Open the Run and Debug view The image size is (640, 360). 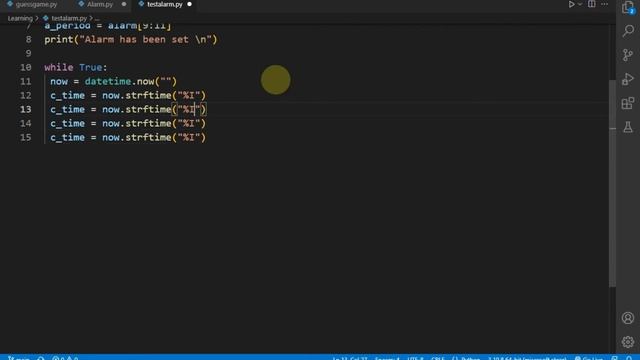click(x=628, y=79)
